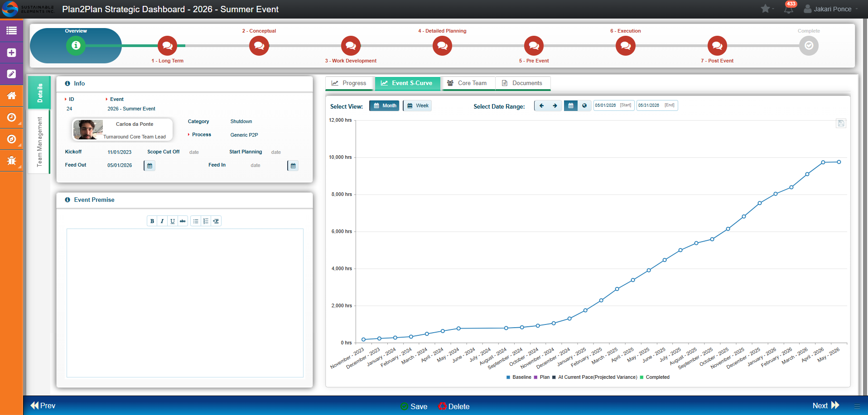Open the compass sidebar menu
The image size is (868, 415).
pos(11,139)
